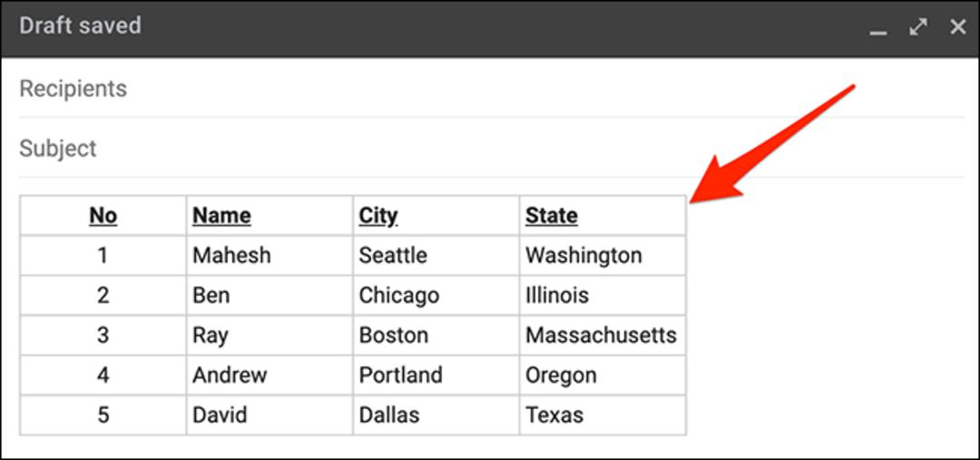Select the Name header cell
The width and height of the screenshot is (980, 460).
coord(269,216)
